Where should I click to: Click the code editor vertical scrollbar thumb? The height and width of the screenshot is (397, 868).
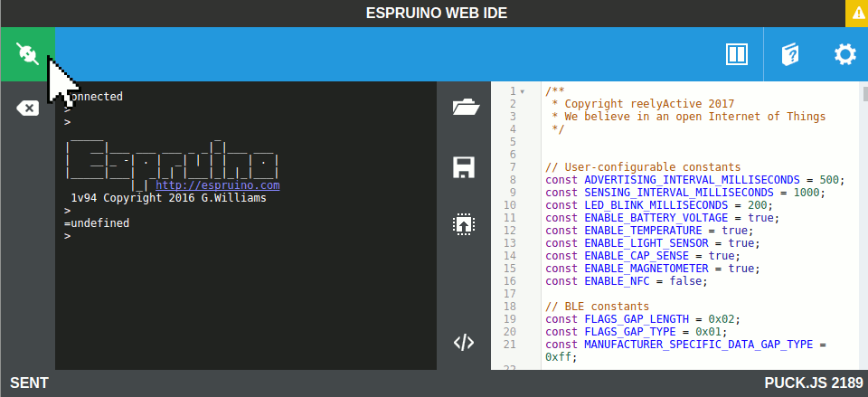[x=865, y=93]
